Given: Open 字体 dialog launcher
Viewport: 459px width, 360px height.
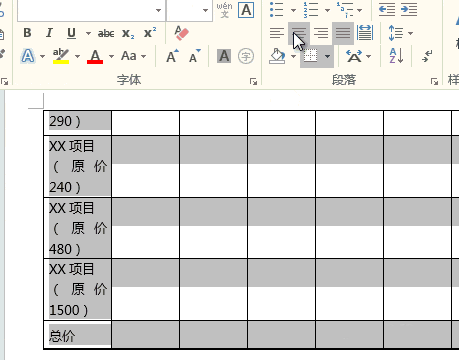Looking at the screenshot, I should pos(253,81).
